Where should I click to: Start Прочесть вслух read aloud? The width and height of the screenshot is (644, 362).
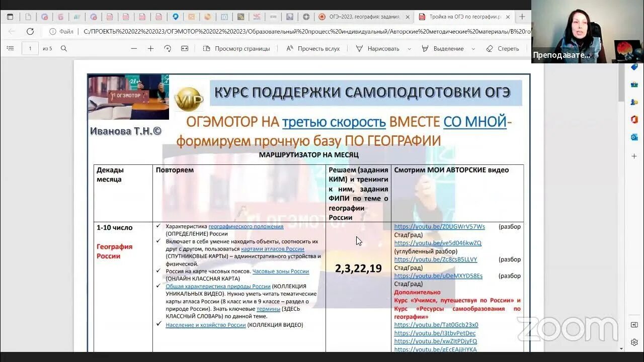[313, 48]
